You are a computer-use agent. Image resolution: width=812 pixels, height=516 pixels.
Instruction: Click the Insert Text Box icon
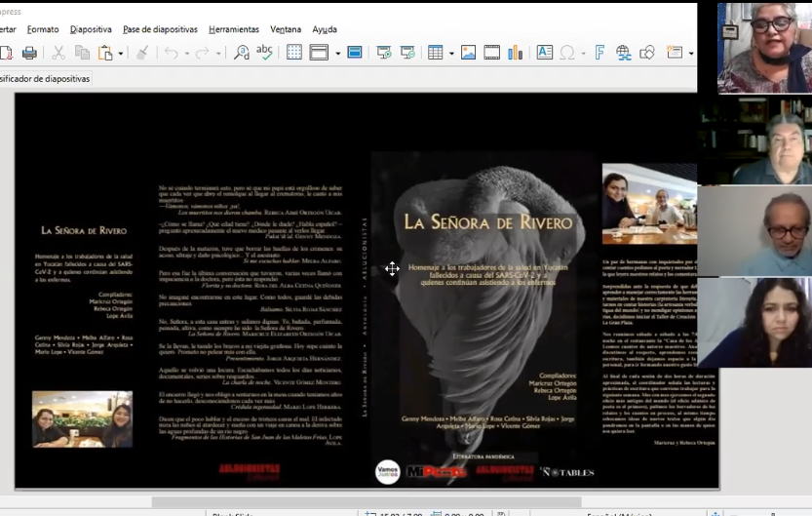(x=545, y=53)
